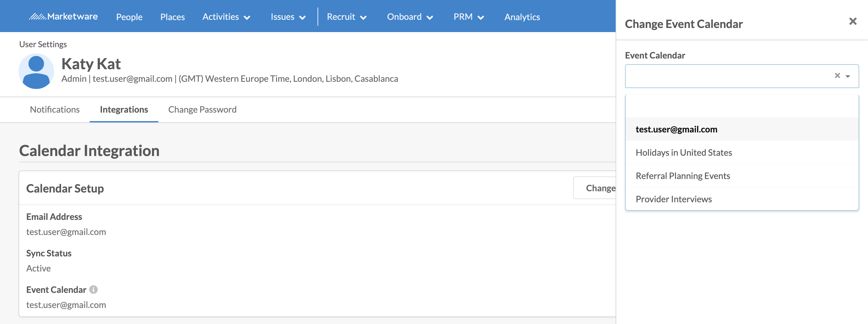
Task: Click the Katy Kat name heading
Action: pyautogui.click(x=91, y=64)
